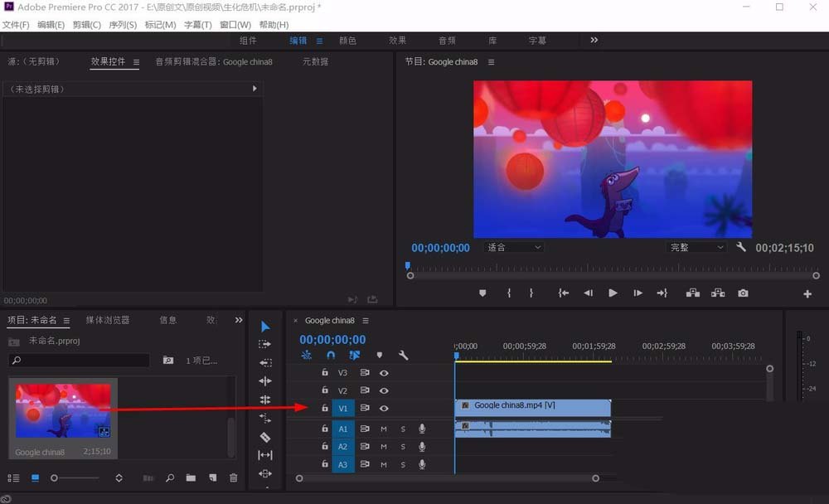
Task: Click the Lift button
Action: (x=692, y=293)
